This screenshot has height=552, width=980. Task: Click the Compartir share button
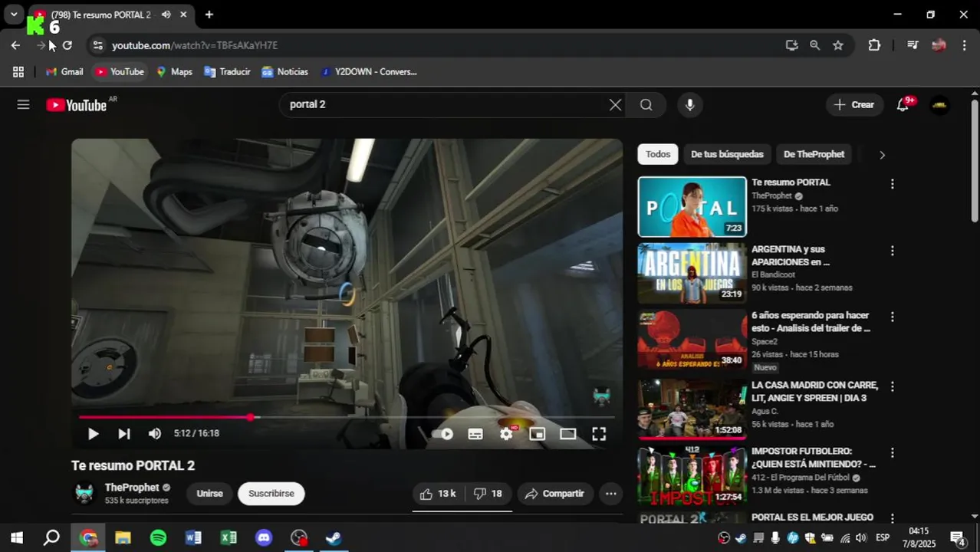(555, 494)
